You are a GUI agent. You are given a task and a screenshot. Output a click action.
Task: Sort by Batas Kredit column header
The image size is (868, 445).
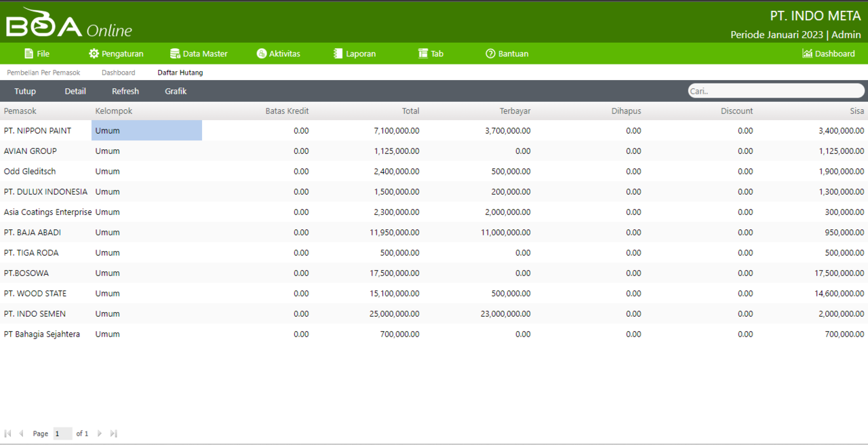coord(287,111)
